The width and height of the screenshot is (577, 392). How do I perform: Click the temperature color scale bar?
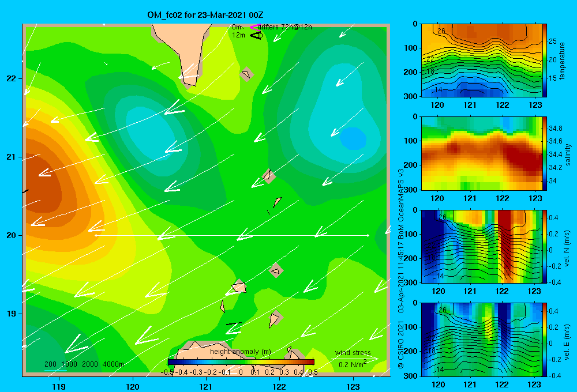(x=545, y=61)
